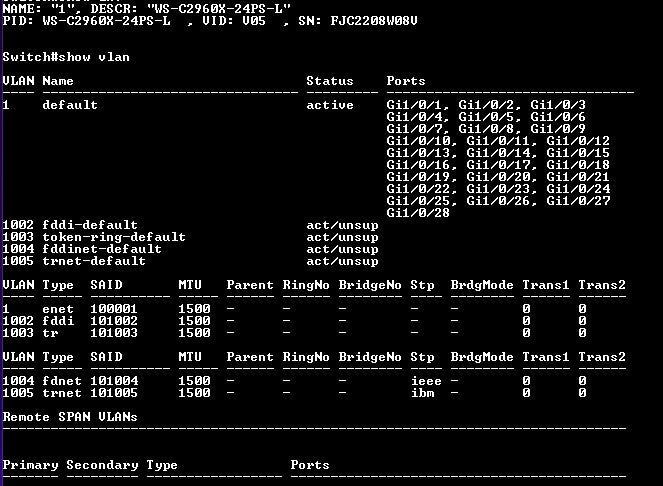Viewport: 663px width, 486px height.
Task: Click type 'fdnet' for VLAN 1004
Action: tap(62, 381)
